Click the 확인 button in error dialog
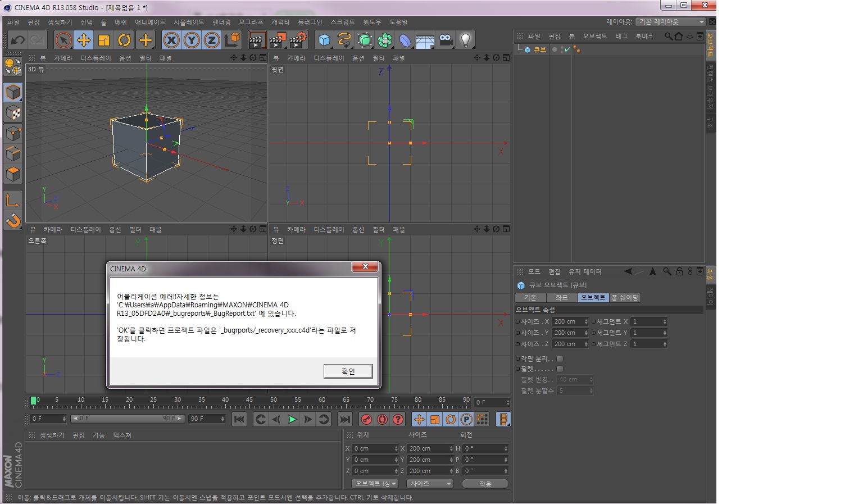Image resolution: width=863 pixels, height=504 pixels. (348, 371)
